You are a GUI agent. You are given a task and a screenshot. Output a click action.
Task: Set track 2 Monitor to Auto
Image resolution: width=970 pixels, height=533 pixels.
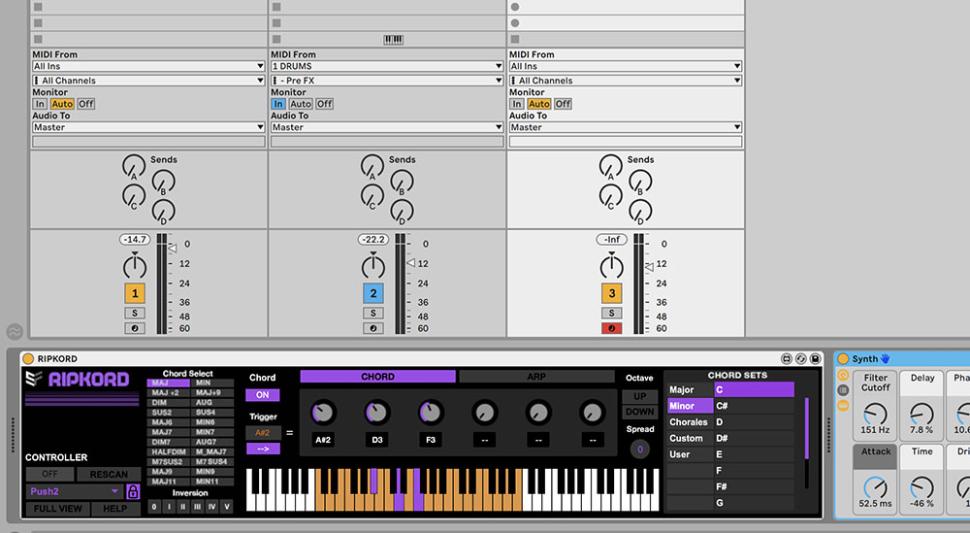coord(301,104)
